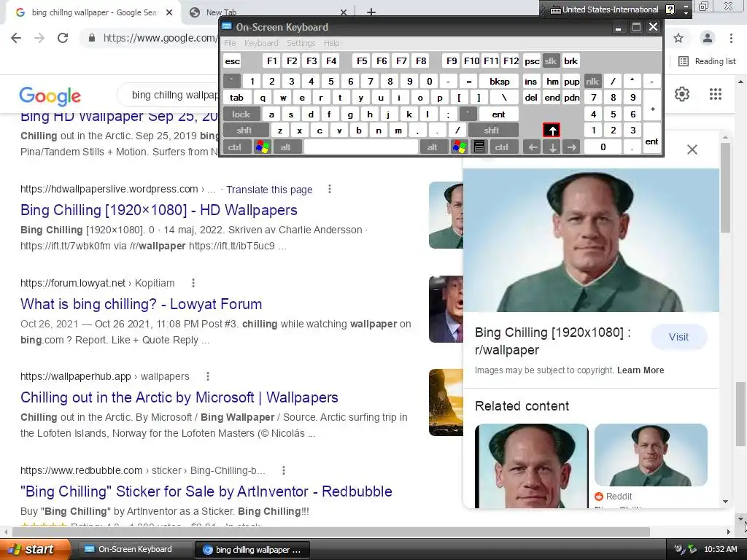Click the del key on keyboard
The width and height of the screenshot is (747, 560).
point(531,98)
